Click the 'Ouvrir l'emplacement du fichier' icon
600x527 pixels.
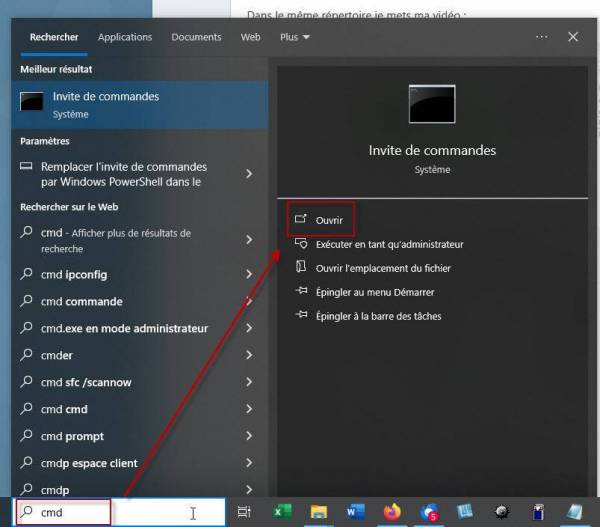pos(300,268)
